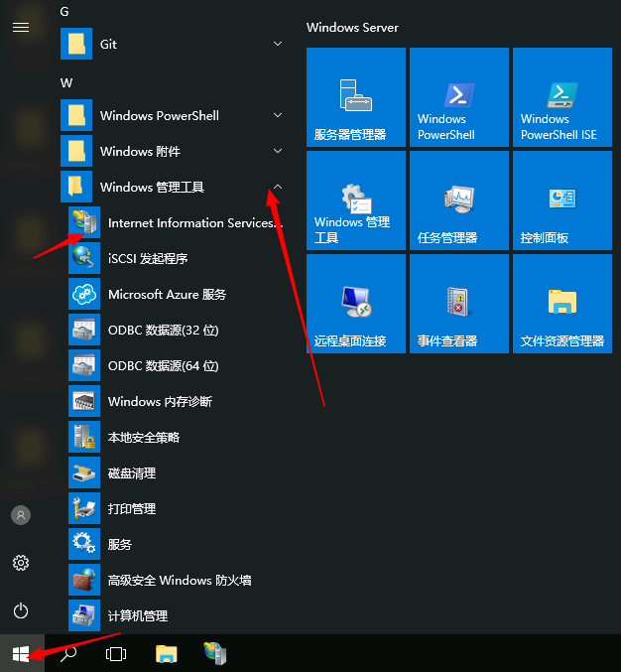
Task: Open 本地安全策略 icon
Action: tap(84, 437)
